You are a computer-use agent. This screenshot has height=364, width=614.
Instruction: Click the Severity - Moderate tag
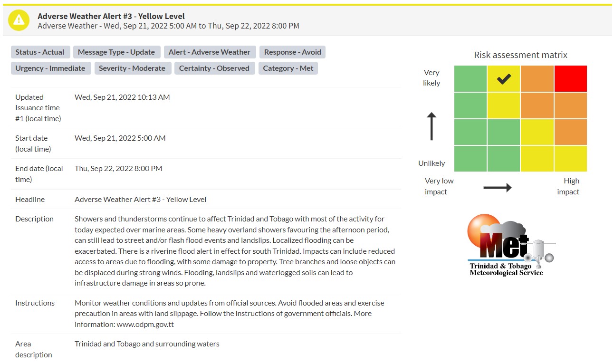pos(132,68)
